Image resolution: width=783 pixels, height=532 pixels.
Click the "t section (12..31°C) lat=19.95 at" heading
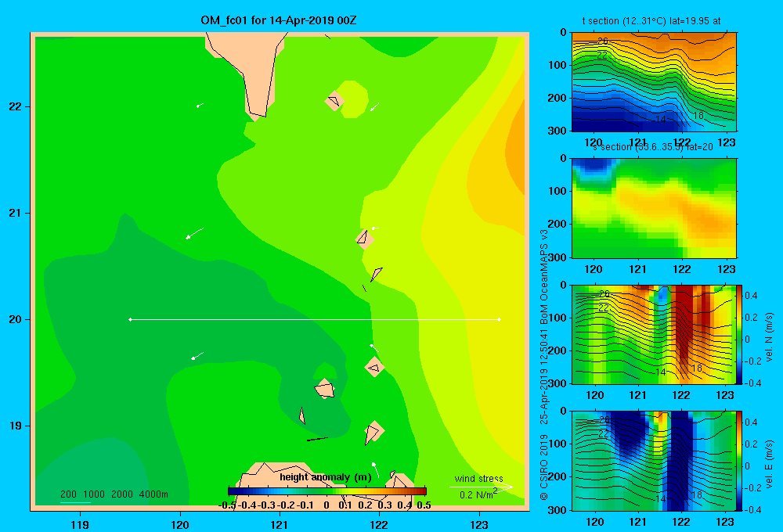click(x=651, y=21)
